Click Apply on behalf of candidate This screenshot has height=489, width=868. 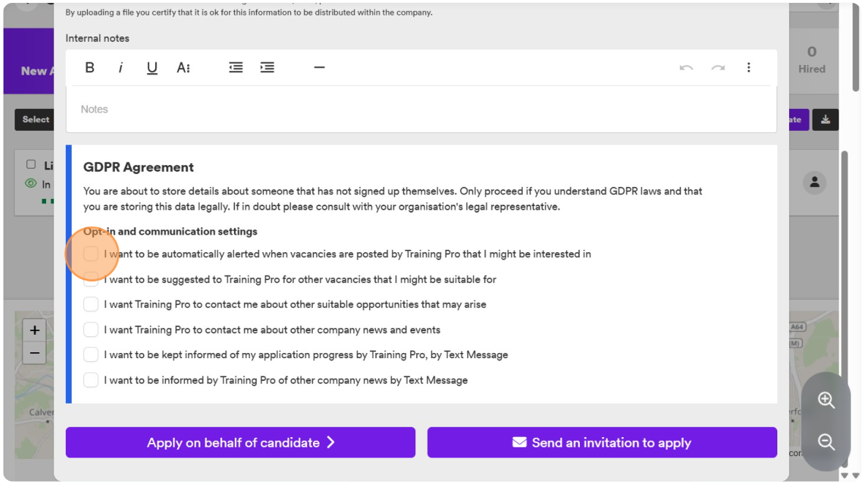[241, 442]
